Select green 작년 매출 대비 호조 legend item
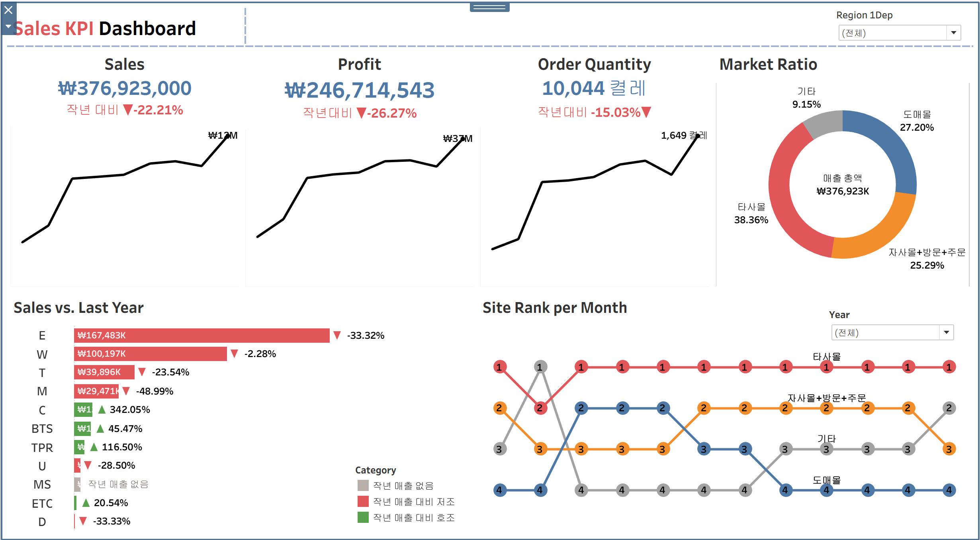Image resolution: width=980 pixels, height=540 pixels. [363, 517]
